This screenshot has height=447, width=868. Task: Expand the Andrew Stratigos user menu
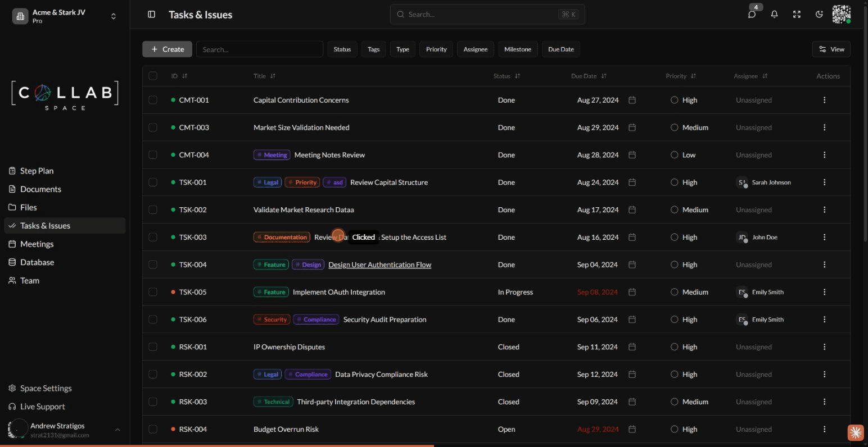click(117, 430)
